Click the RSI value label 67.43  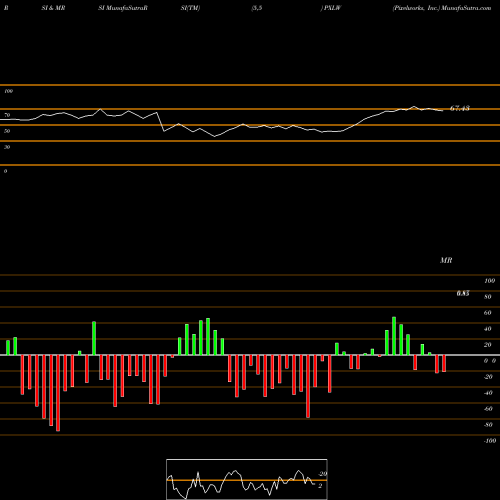[460, 108]
